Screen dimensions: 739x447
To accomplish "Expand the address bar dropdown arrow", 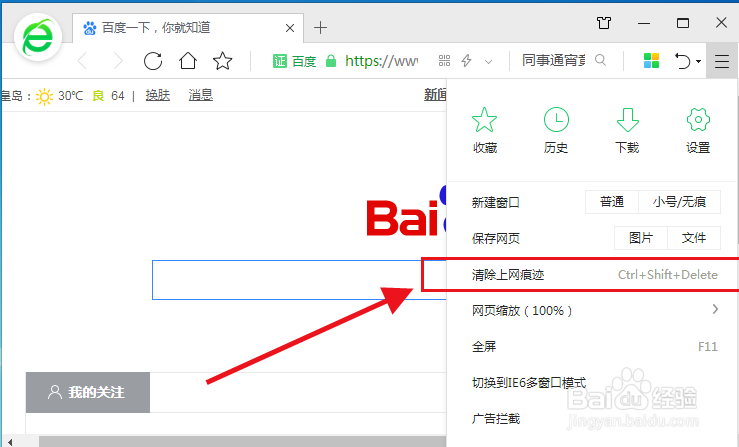I will pos(488,61).
